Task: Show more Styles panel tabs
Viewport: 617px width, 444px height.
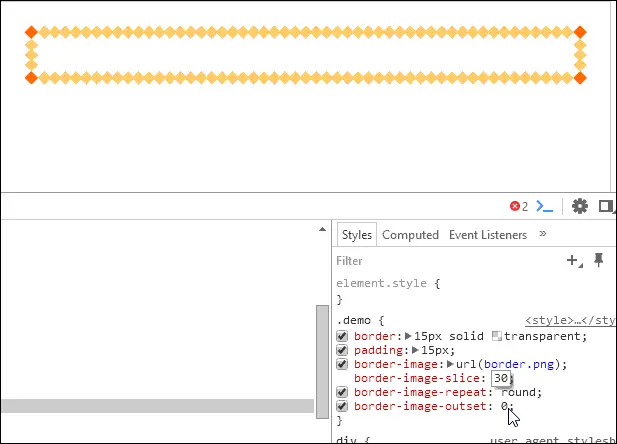Action: point(543,233)
